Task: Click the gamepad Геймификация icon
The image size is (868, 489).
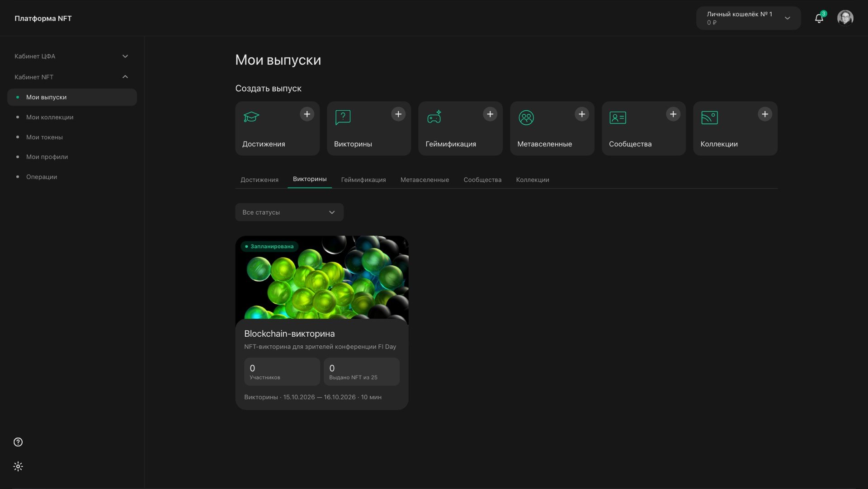Action: 434,117
